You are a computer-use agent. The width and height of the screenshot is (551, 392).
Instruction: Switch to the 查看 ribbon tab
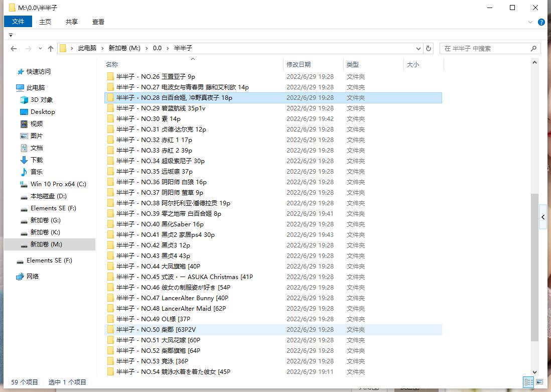point(98,22)
